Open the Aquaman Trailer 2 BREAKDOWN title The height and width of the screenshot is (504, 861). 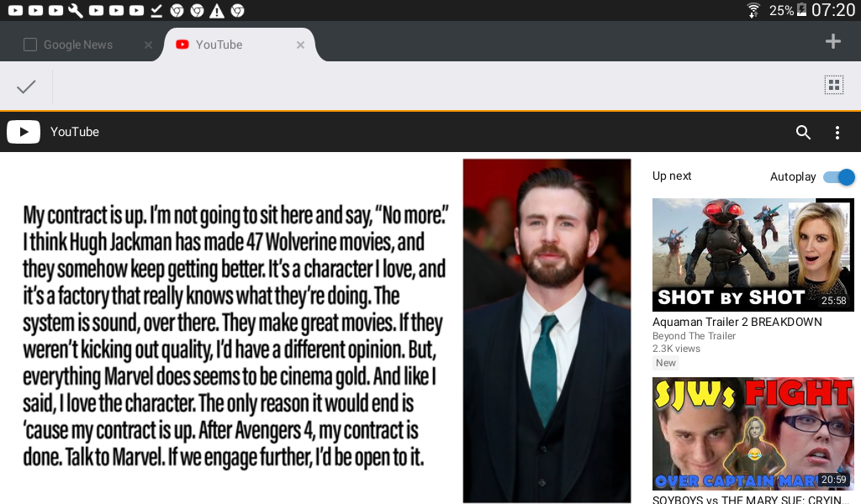[x=737, y=322]
